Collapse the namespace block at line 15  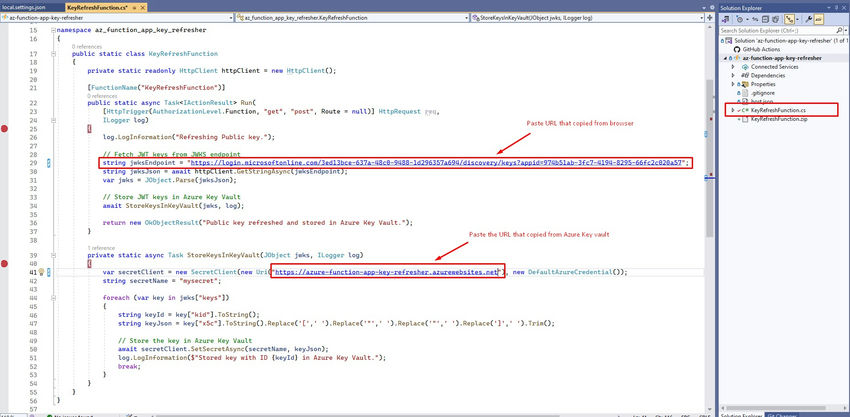[53, 30]
